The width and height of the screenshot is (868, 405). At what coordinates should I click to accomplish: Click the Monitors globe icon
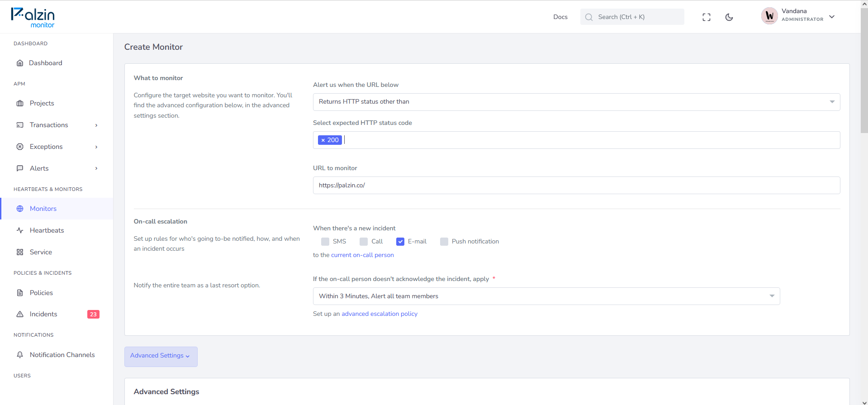pos(20,209)
